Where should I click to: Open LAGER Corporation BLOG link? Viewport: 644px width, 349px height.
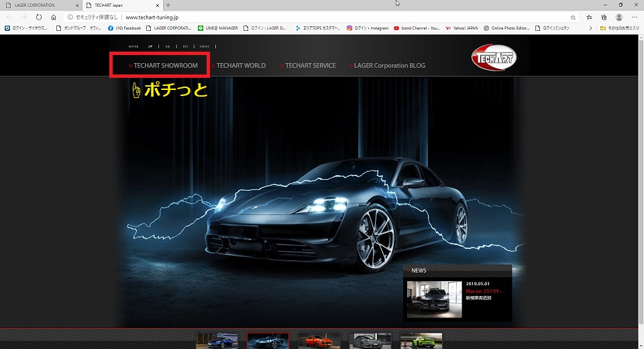[390, 66]
